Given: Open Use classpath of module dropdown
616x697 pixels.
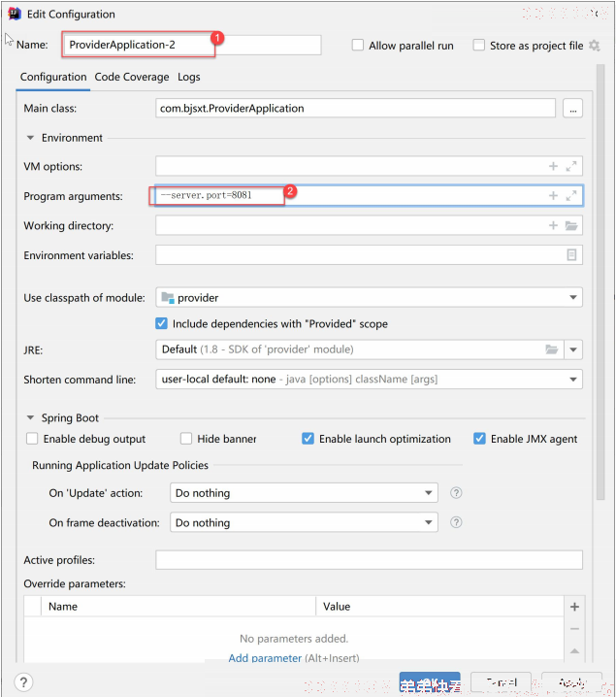Looking at the screenshot, I should tap(369, 297).
